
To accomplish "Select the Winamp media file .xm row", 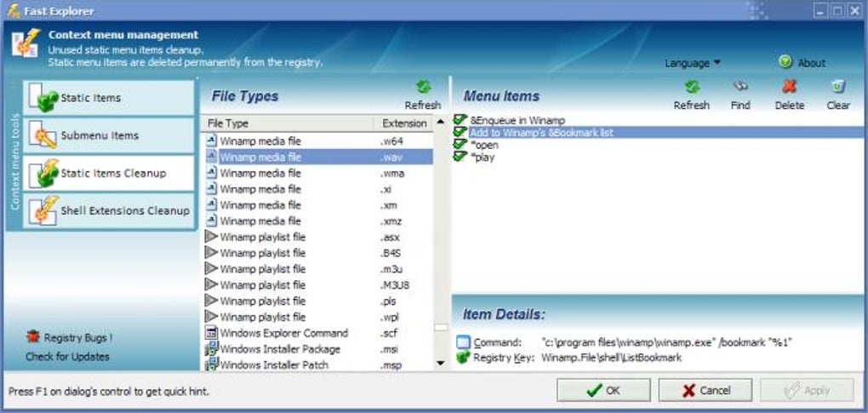I will pos(317,205).
